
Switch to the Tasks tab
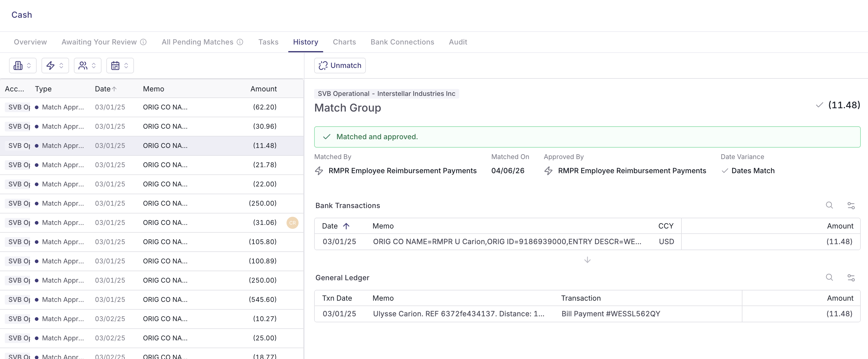coord(268,42)
